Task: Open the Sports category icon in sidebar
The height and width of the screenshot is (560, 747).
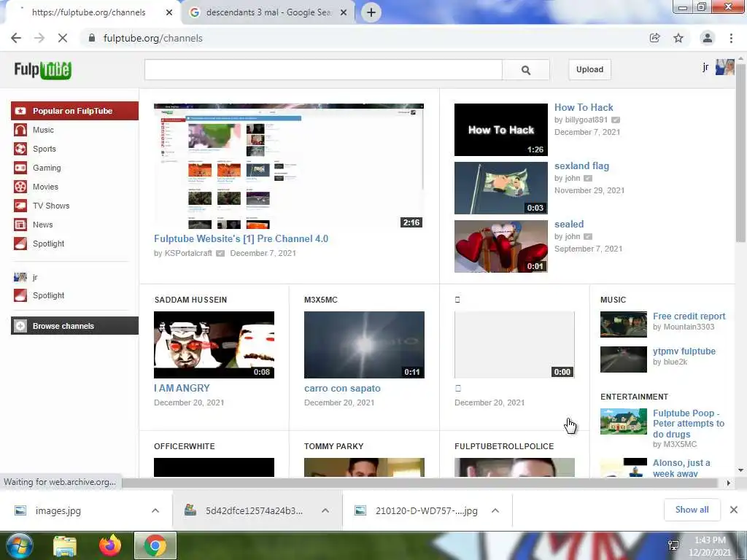Action: coord(20,149)
